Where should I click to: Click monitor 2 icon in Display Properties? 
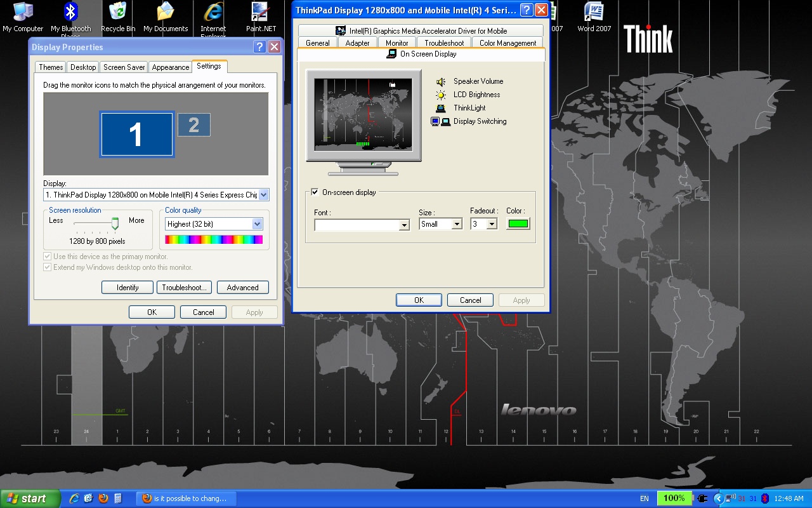pyautogui.click(x=194, y=125)
